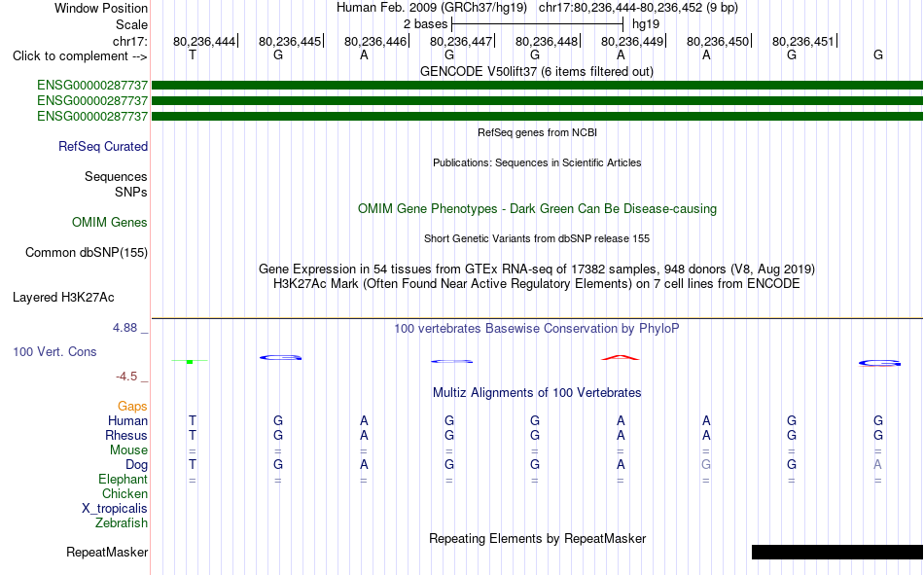The width and height of the screenshot is (924, 575).
Task: Click the Gaps label in Multiz track
Action: coord(132,406)
